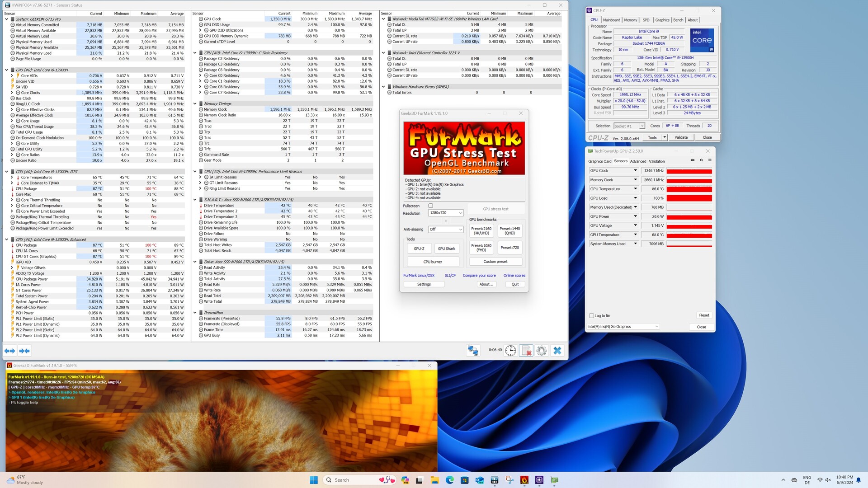This screenshot has width=868, height=488.
Task: Click the GPU-Z refresh icon
Action: 701,160
